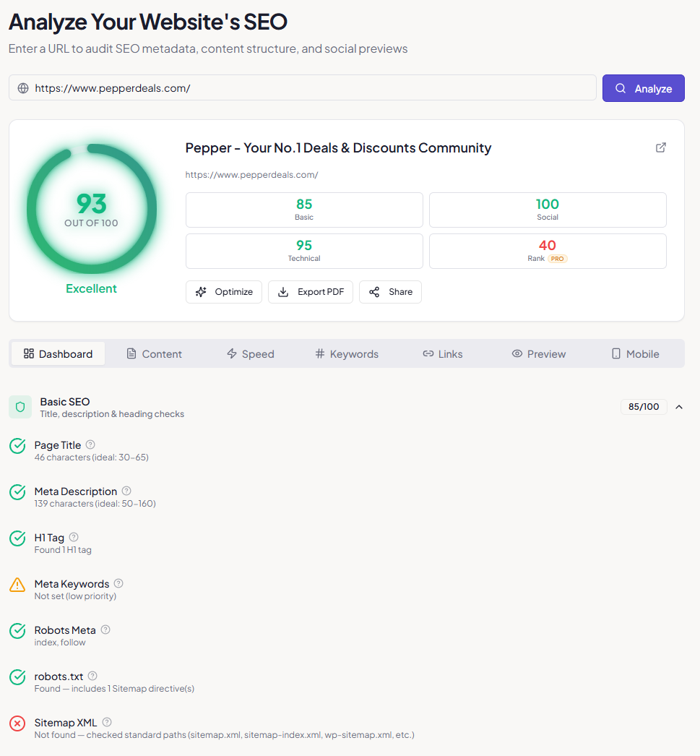The height and width of the screenshot is (756, 700).
Task: Click the Share icon button
Action: pyautogui.click(x=373, y=291)
